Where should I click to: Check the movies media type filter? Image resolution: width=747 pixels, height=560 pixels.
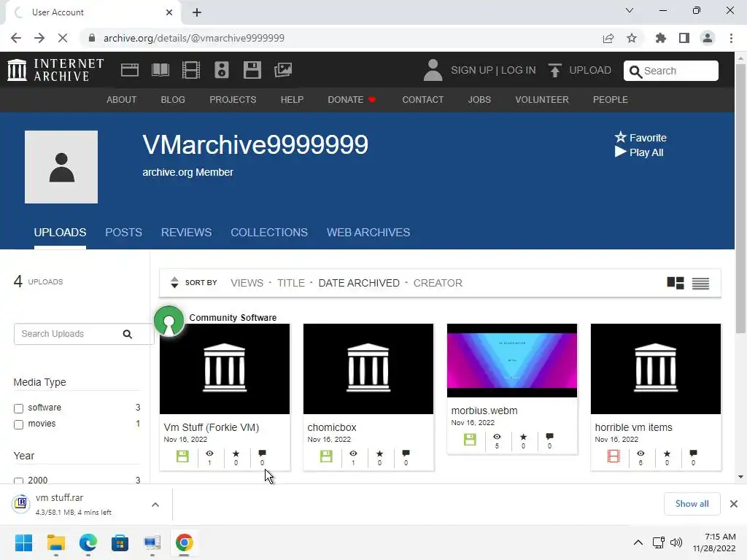18,425
